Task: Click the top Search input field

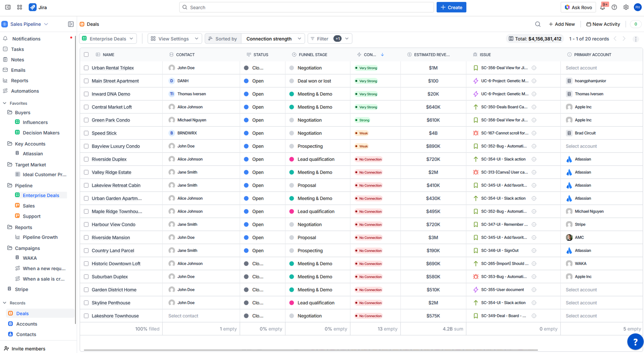Action: pyautogui.click(x=306, y=7)
